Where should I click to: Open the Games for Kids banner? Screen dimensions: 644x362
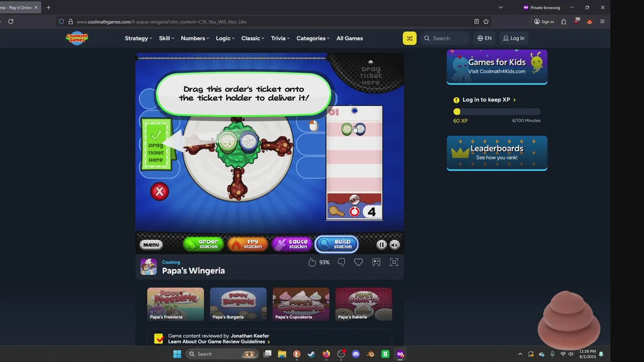coord(497,67)
